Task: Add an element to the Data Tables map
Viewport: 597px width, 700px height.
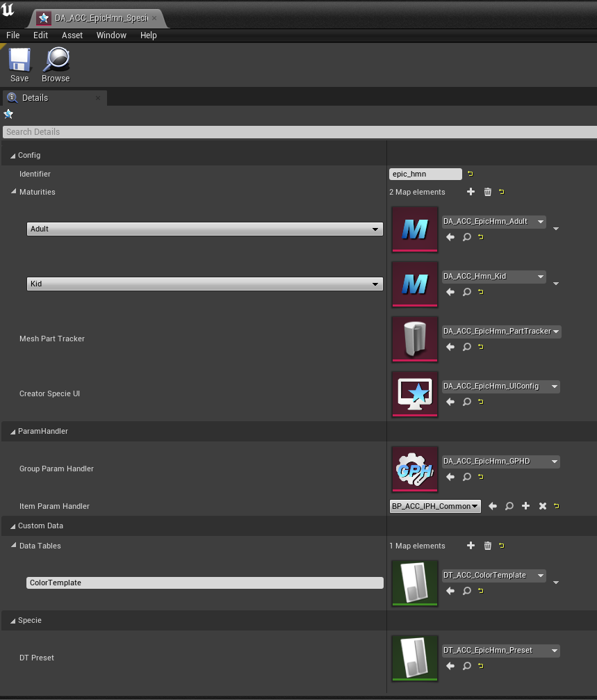Action: coord(471,546)
